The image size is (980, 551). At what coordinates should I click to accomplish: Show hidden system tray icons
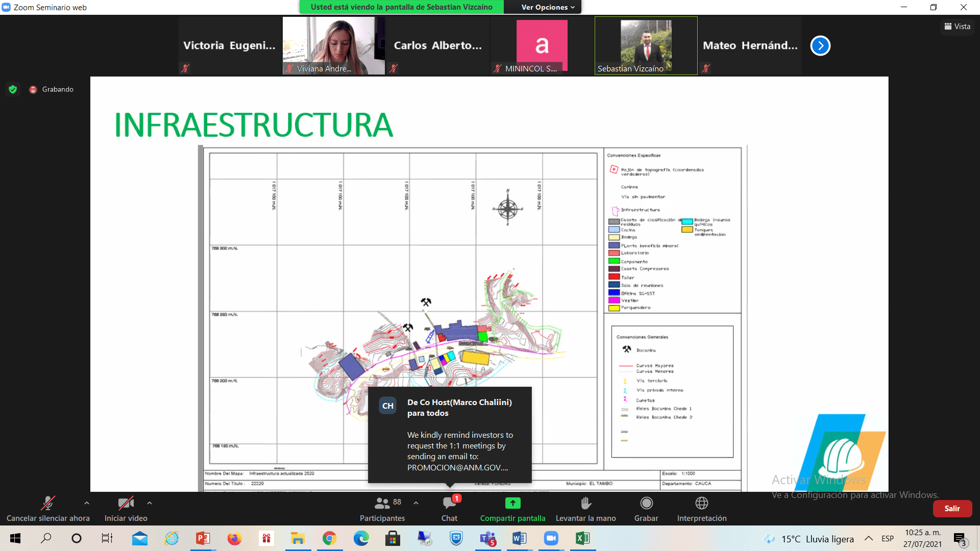(868, 538)
